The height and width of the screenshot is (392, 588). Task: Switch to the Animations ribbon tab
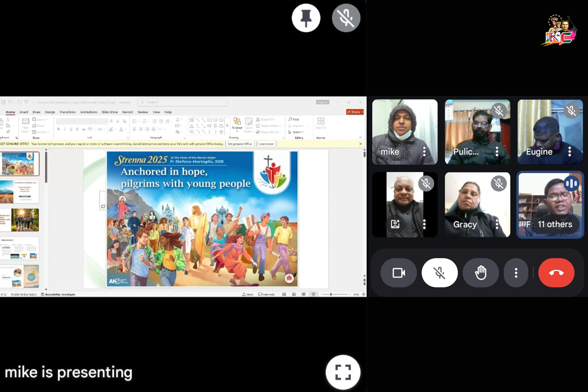click(x=88, y=112)
